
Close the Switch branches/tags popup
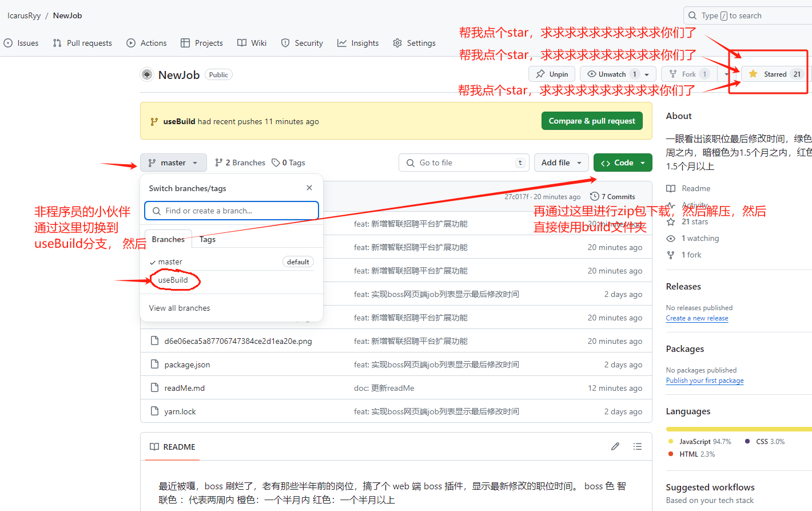[309, 188]
